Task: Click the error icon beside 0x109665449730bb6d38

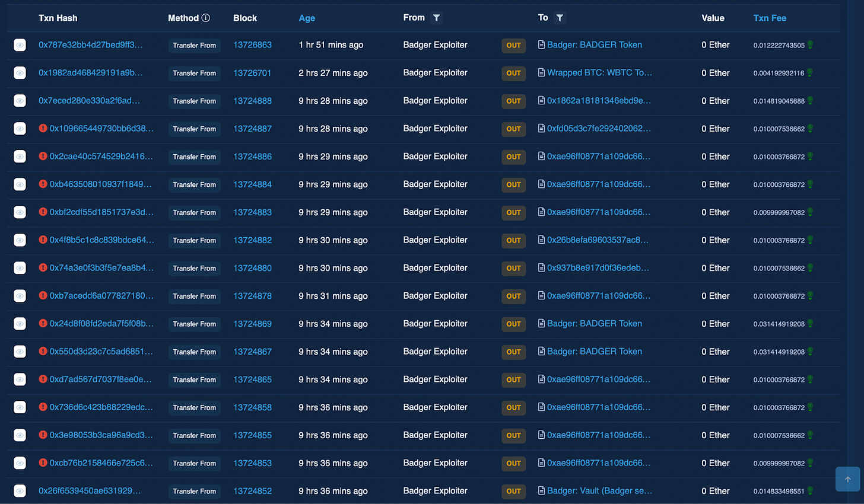Action: tap(43, 128)
